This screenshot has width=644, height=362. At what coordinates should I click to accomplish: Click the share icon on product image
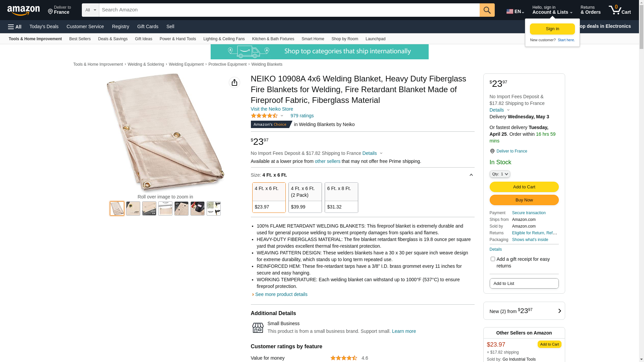pyautogui.click(x=234, y=82)
